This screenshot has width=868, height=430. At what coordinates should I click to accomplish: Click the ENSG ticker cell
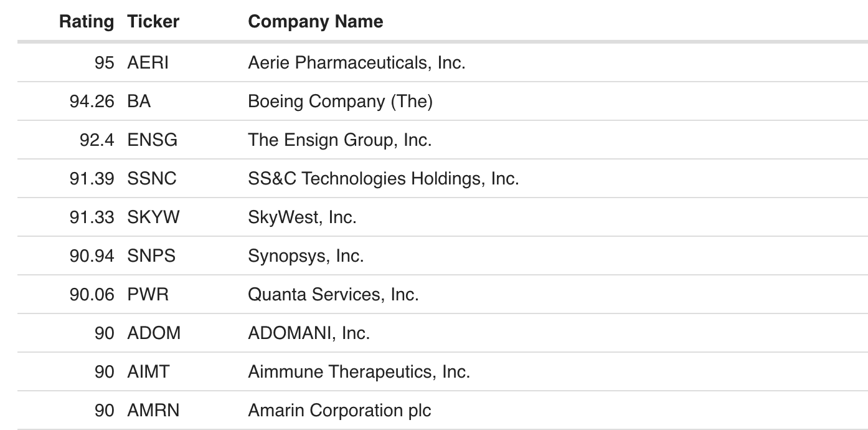[x=153, y=140]
